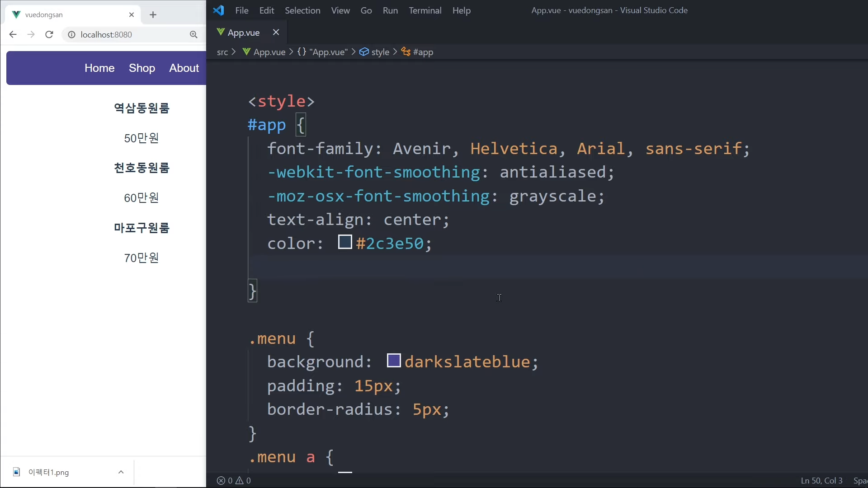Viewport: 868px width, 488px height.
Task: Open the Terminal menu
Action: (425, 10)
